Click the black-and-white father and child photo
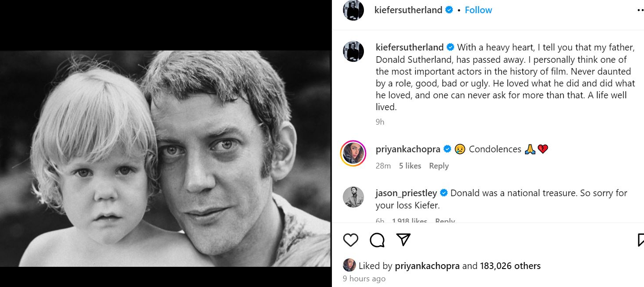This screenshot has width=644, height=287. click(165, 158)
